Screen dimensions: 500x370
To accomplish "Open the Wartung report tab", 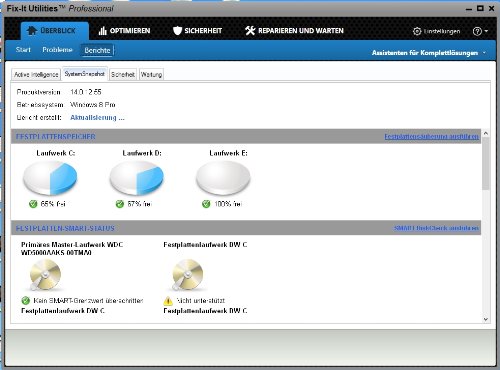I will click(151, 75).
